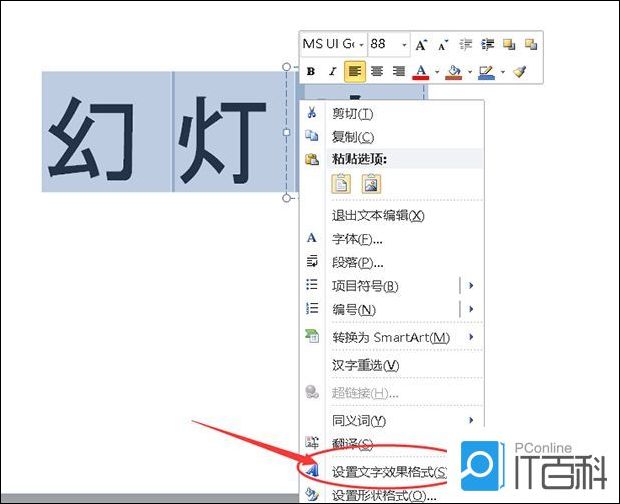Center-align the text
Screen dimensions: 620x504
point(376,72)
